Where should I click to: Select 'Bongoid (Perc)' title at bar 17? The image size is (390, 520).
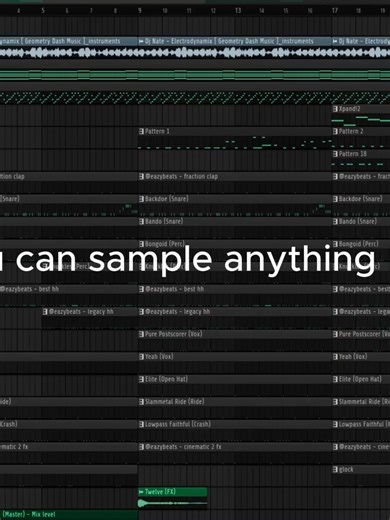coord(359,244)
